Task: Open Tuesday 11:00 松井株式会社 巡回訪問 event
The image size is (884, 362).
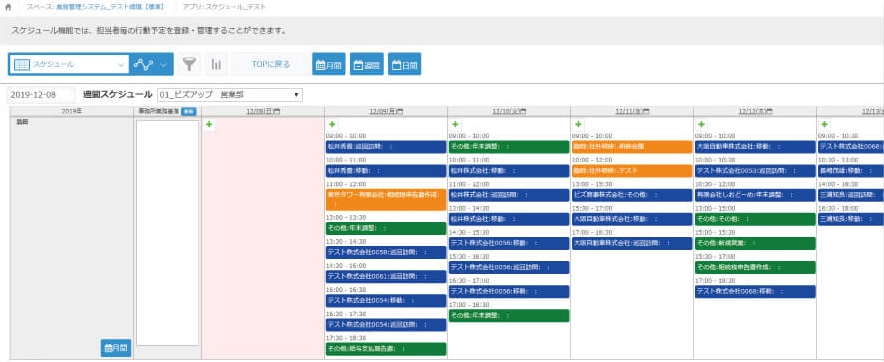Action: click(509, 195)
